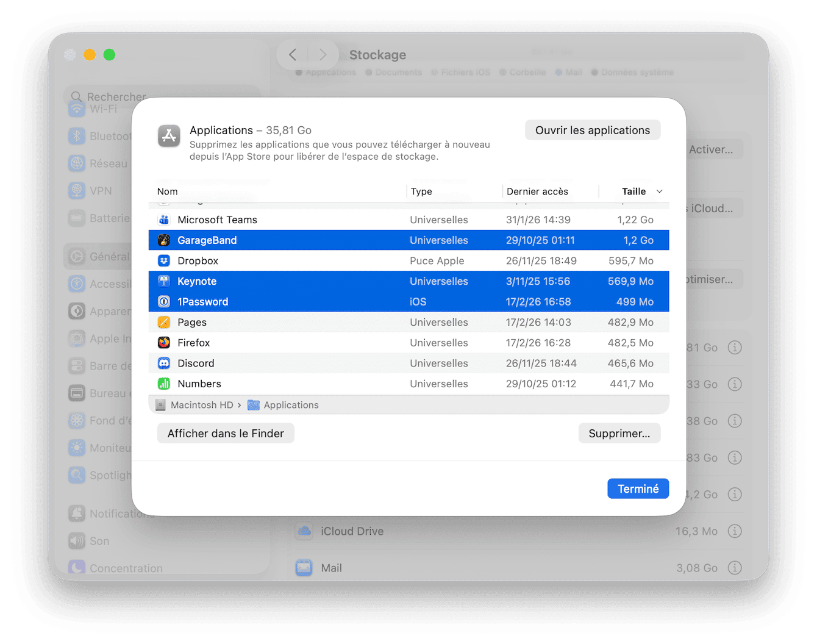This screenshot has width=817, height=644.
Task: Click the Général gear sidebar icon
Action: [x=77, y=257]
